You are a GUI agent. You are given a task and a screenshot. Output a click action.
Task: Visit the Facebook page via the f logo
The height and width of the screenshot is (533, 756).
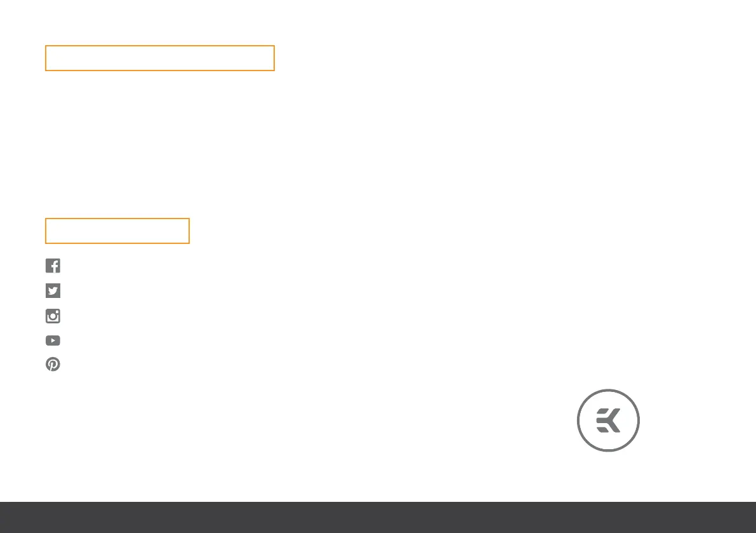[x=53, y=266]
